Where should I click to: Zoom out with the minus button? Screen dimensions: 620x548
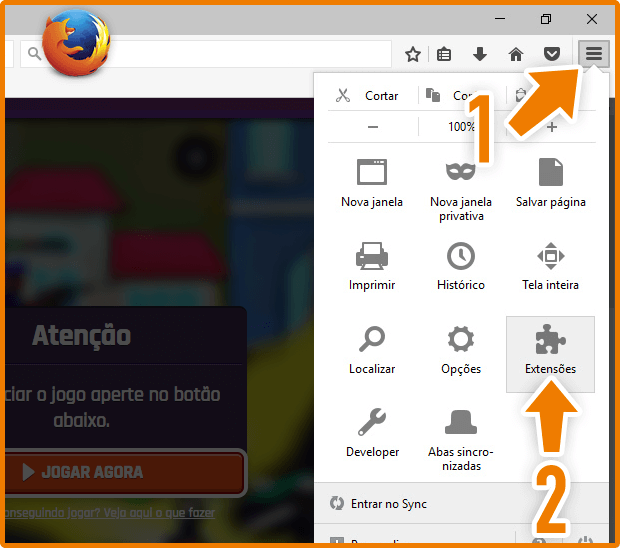click(373, 127)
